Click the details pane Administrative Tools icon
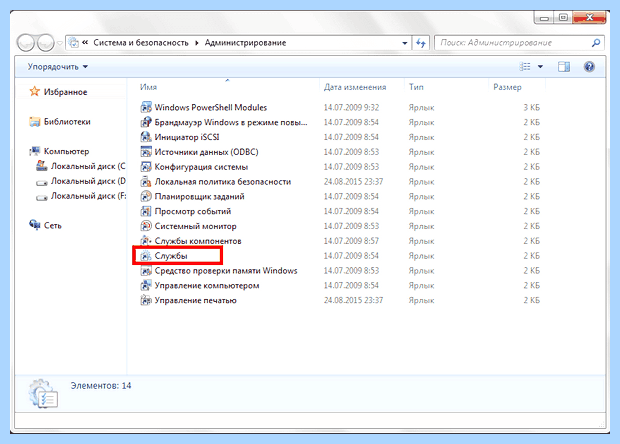The image size is (620, 444). point(43,393)
